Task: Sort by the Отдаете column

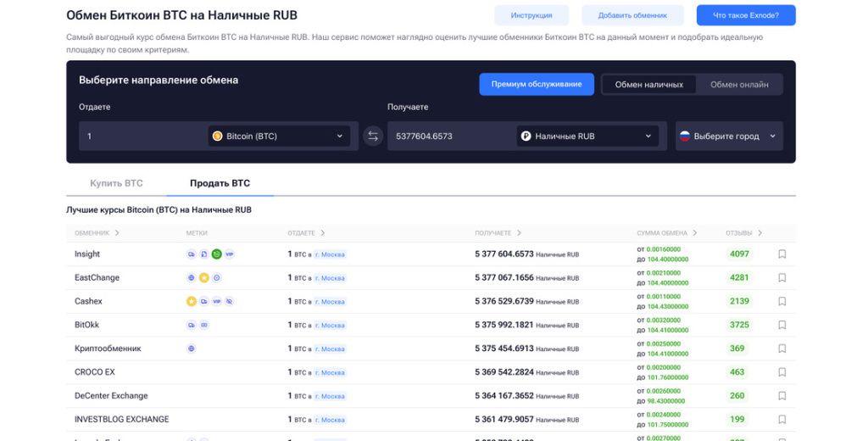Action: coord(306,233)
